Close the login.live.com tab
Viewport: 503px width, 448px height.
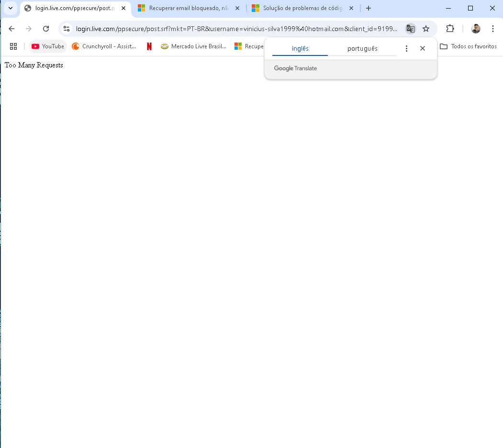point(123,8)
